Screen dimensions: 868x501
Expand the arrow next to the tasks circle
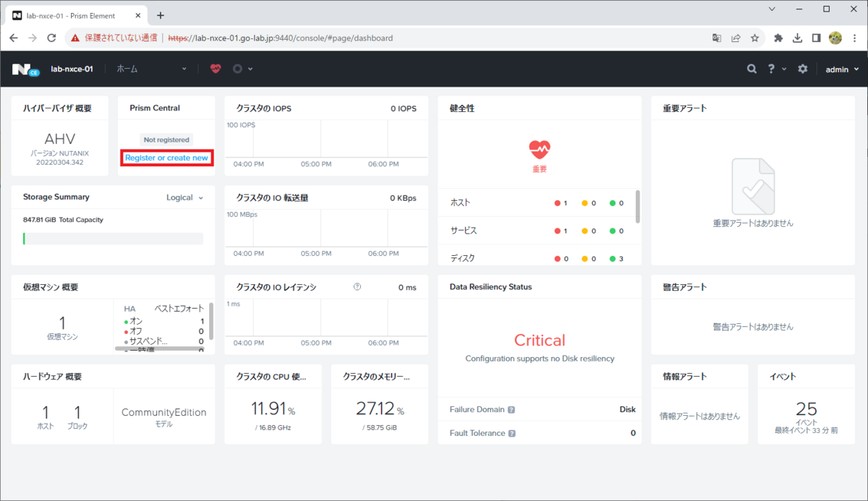pyautogui.click(x=250, y=69)
